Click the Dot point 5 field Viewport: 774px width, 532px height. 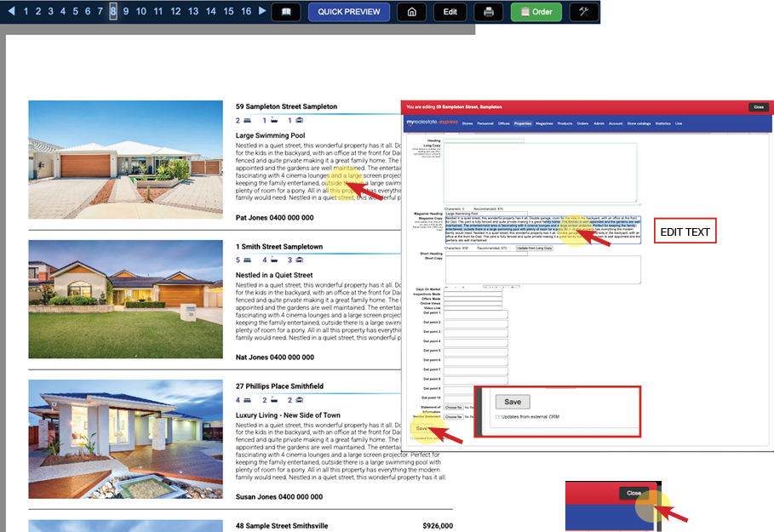(475, 352)
